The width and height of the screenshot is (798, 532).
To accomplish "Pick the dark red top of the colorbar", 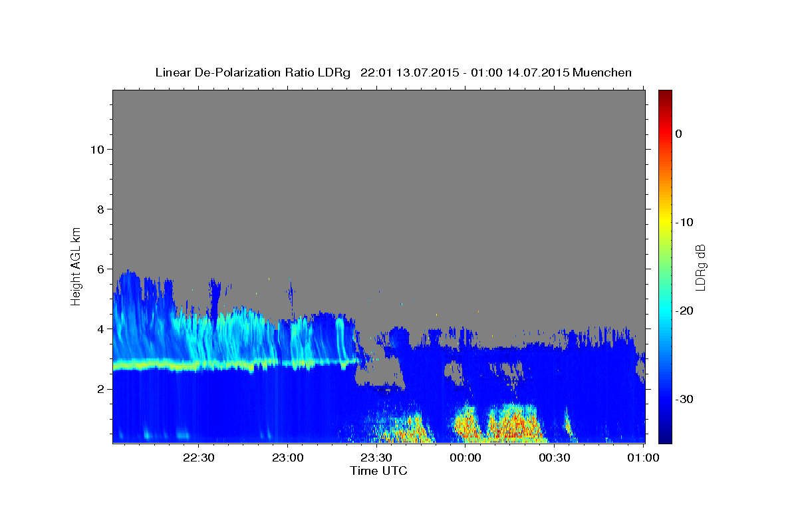I will (x=665, y=96).
